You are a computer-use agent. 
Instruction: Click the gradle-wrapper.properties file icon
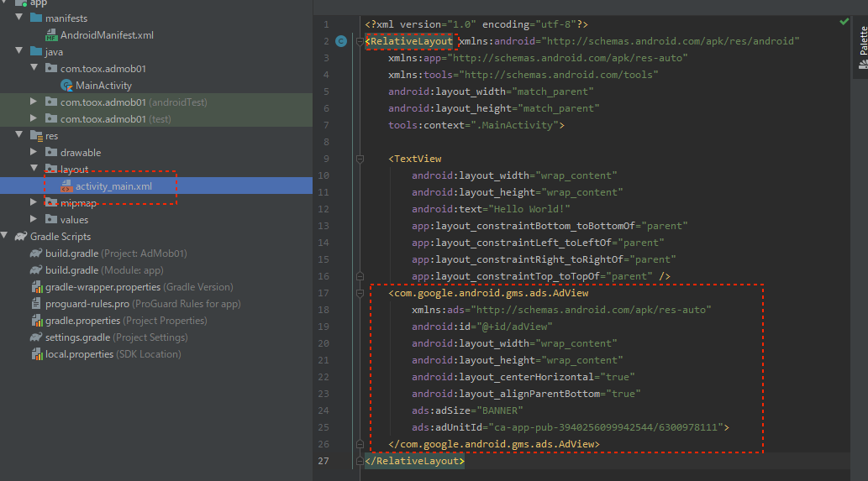36,287
